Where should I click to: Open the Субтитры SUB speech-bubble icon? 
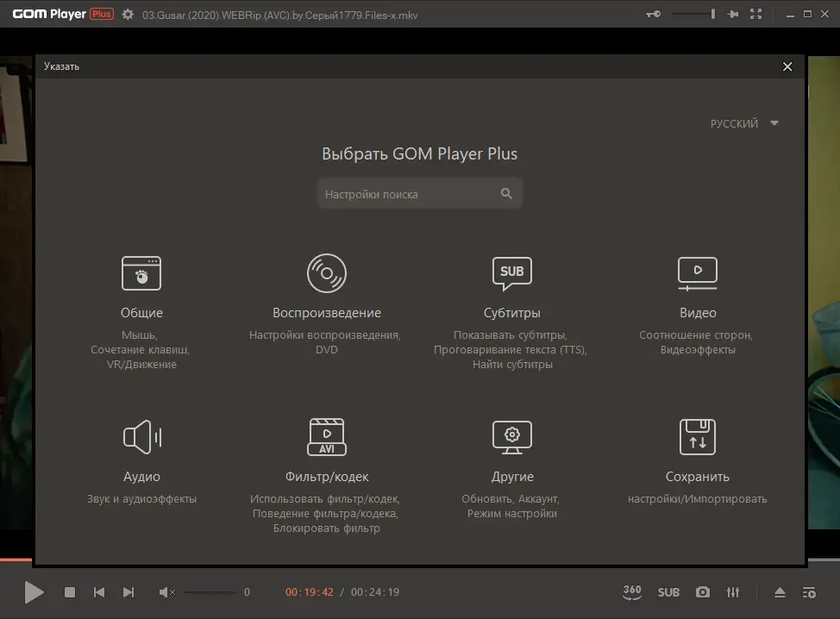pos(512,273)
